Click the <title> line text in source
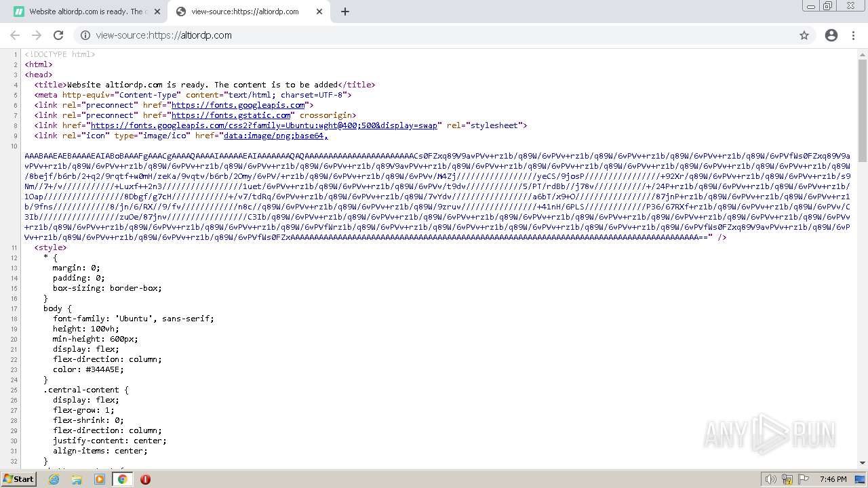868x488 pixels. pyautogui.click(x=205, y=85)
